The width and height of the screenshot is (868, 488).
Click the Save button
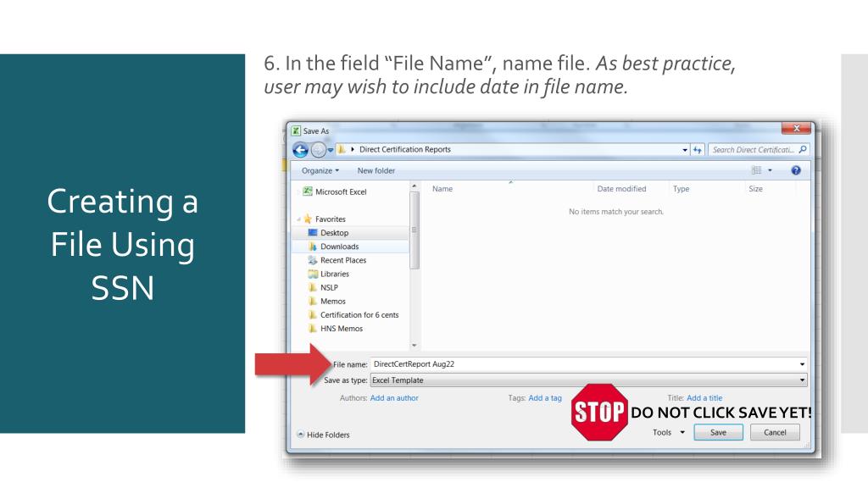(x=719, y=433)
